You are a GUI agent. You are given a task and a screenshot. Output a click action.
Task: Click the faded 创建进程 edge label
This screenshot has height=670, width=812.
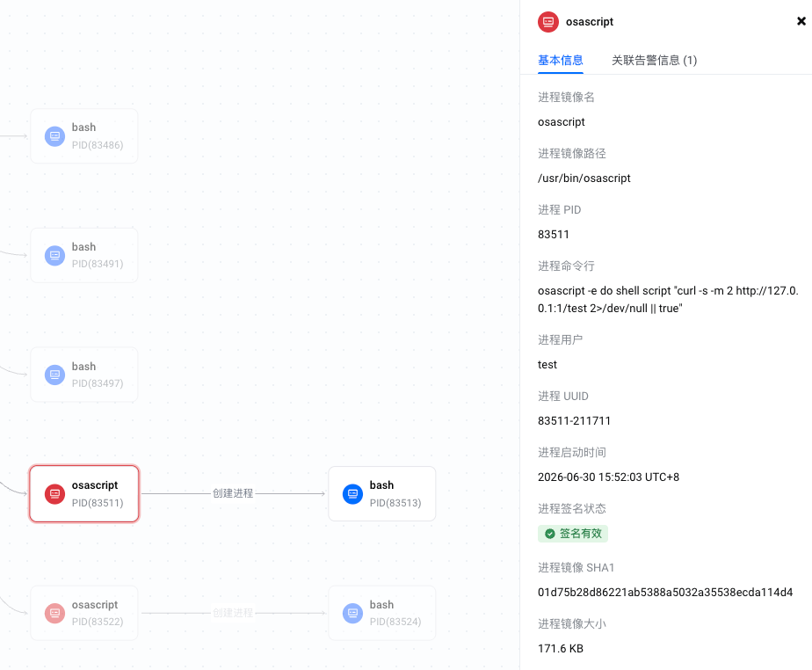pos(233,613)
